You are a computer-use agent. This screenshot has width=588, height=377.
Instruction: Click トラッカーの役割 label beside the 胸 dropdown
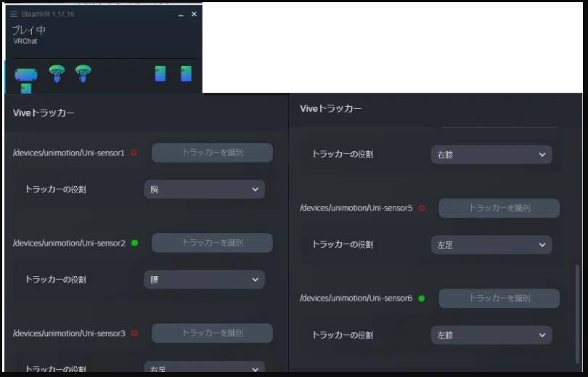(55, 190)
